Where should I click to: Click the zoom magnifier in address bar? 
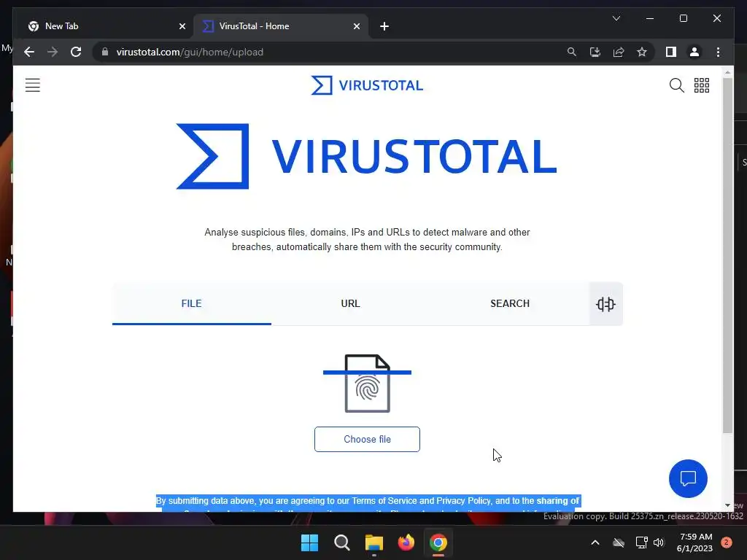coord(572,52)
